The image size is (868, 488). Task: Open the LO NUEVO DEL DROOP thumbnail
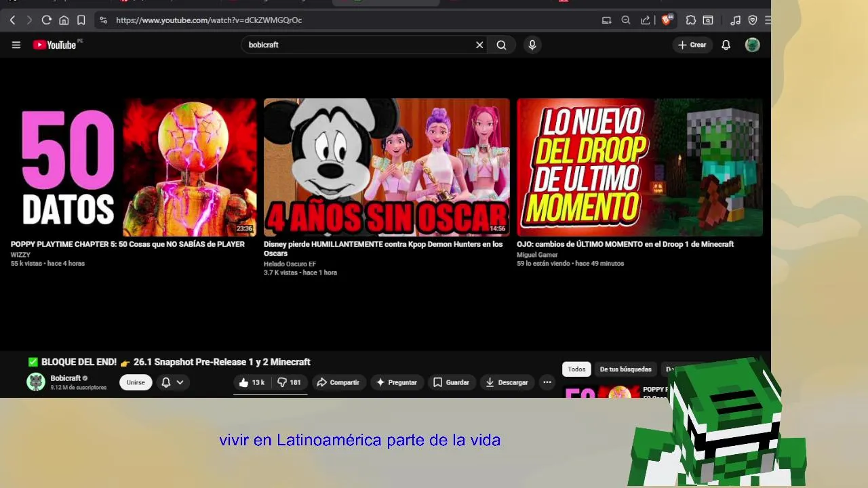pyautogui.click(x=639, y=167)
